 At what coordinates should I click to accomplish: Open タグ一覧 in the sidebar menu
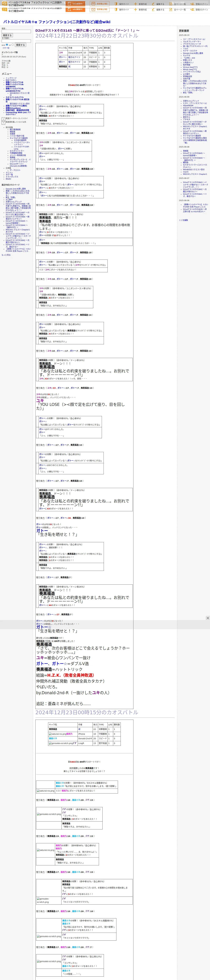[x=9, y=175]
